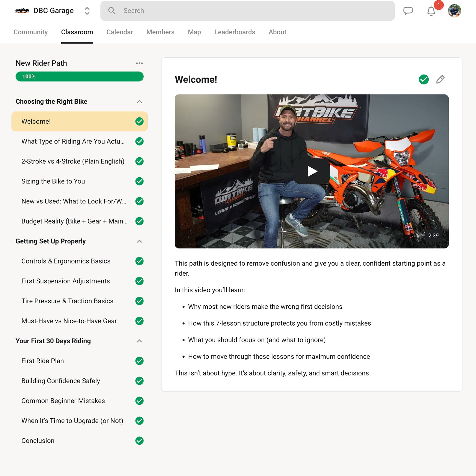The image size is (476, 476).
Task: Click the 100% course progress bar
Action: pos(80,76)
